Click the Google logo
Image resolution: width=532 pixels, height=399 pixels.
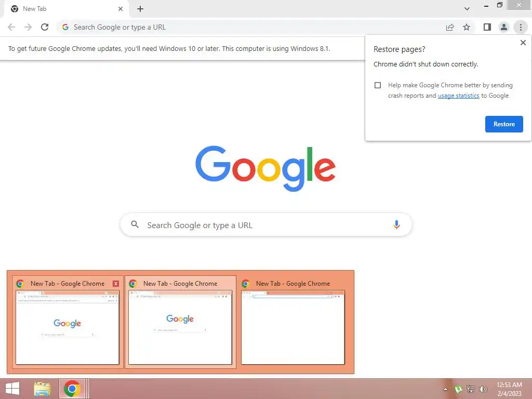point(265,169)
